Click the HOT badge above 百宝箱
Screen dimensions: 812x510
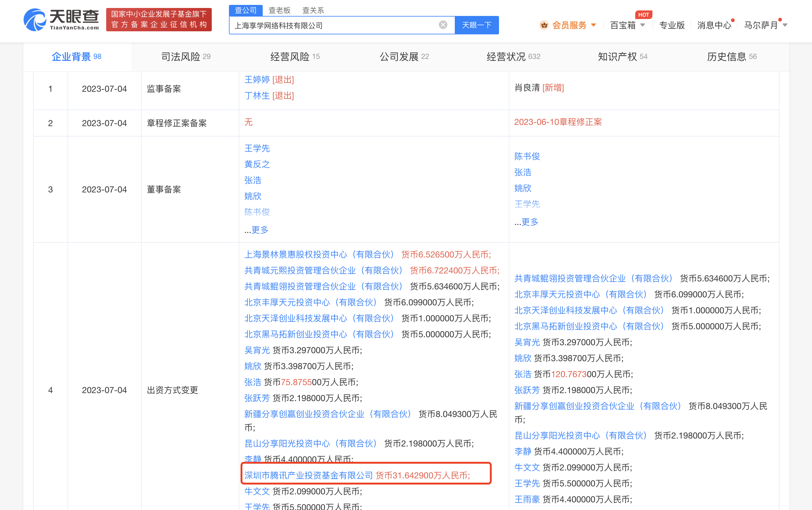[644, 14]
